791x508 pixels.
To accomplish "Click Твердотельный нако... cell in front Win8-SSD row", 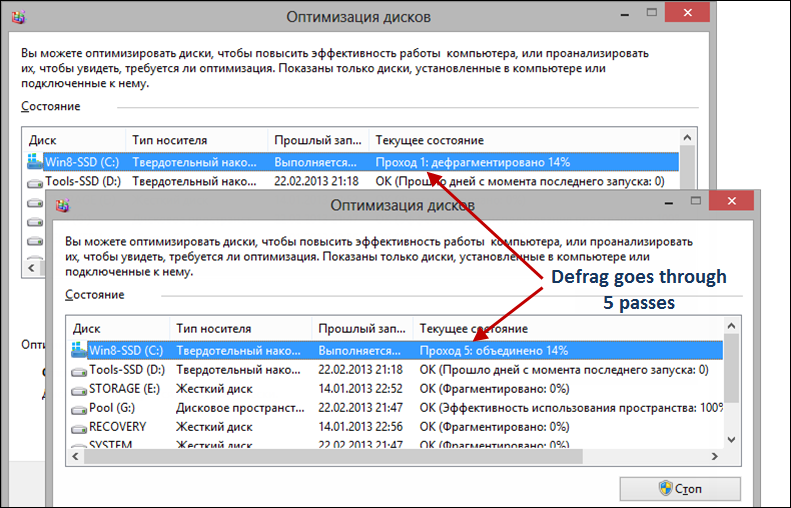I will click(x=238, y=351).
